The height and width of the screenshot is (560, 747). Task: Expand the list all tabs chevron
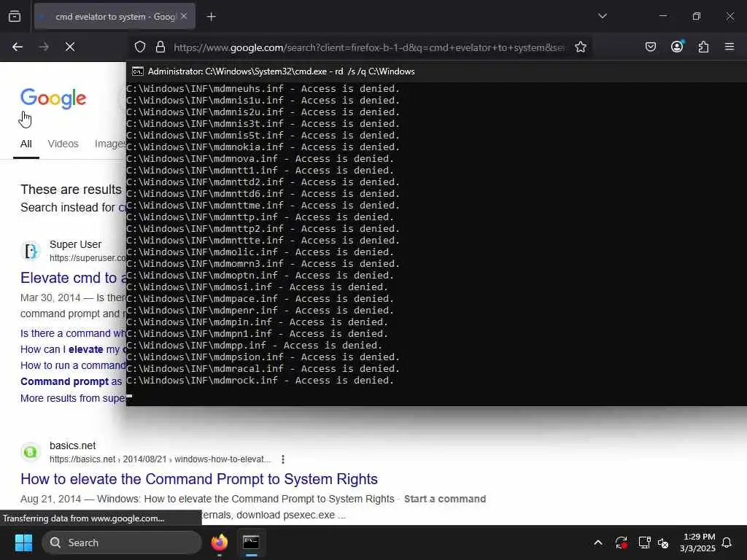coord(602,16)
